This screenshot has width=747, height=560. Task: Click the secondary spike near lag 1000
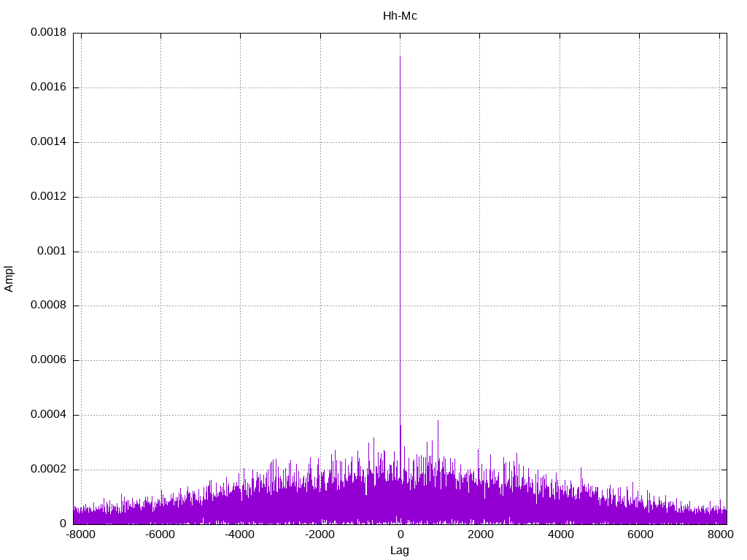pyautogui.click(x=438, y=421)
